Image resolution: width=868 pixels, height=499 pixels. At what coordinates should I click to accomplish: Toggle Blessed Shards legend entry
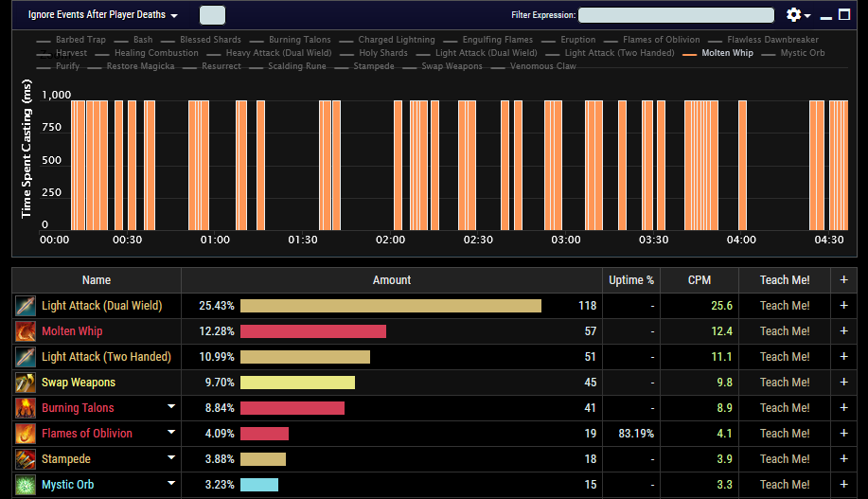click(201, 40)
